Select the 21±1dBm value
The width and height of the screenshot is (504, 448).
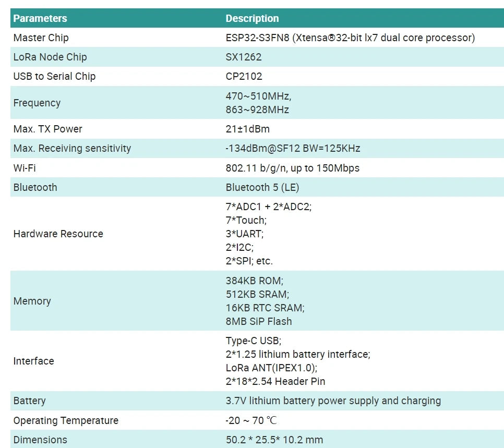[247, 129]
